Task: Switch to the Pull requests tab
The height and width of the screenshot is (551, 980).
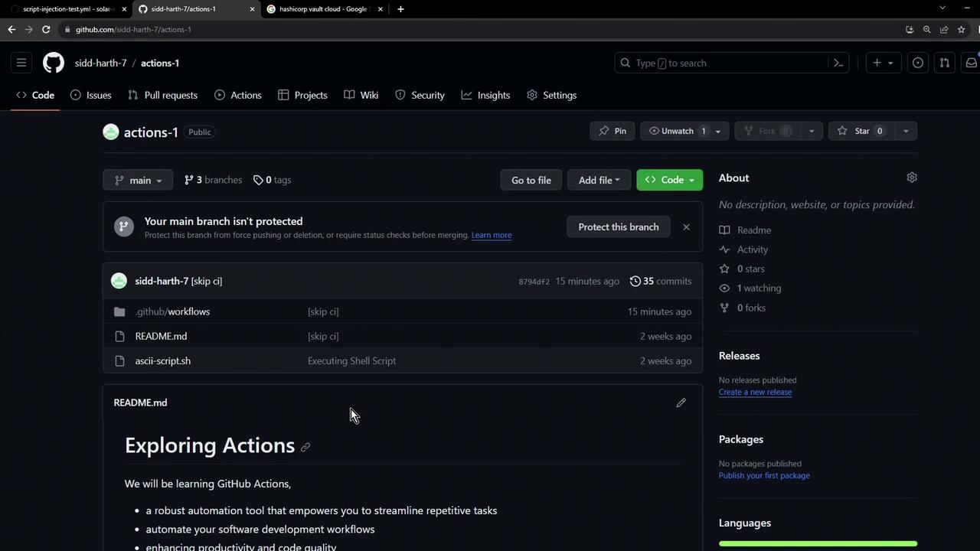Action: (x=163, y=95)
